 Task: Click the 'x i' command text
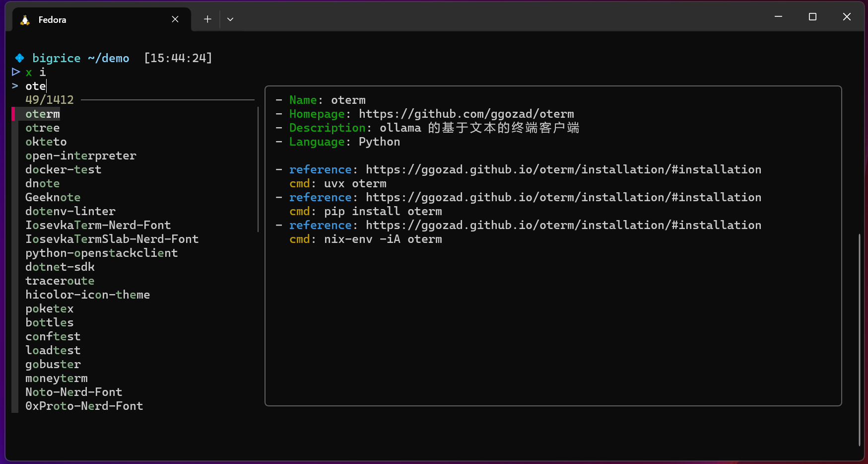[36, 72]
